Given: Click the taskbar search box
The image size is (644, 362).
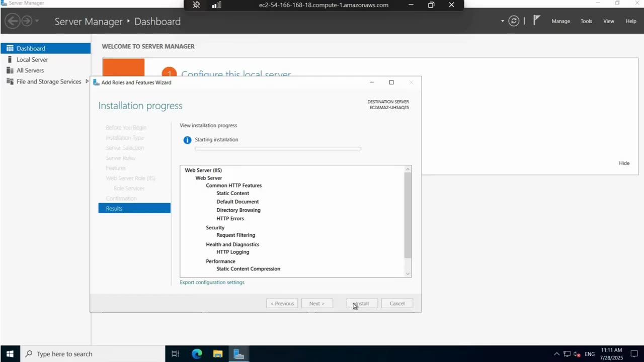Looking at the screenshot, I should point(93,354).
